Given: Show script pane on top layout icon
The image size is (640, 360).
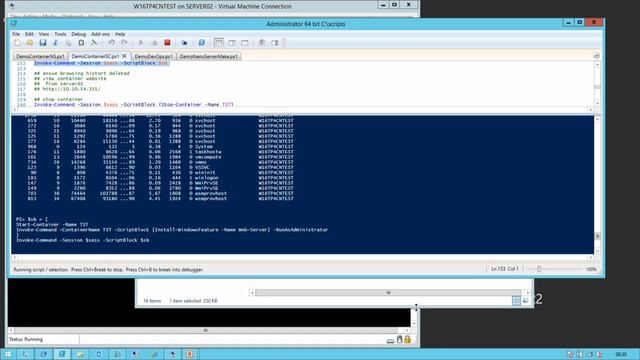Looking at the screenshot, I should tap(219, 43).
